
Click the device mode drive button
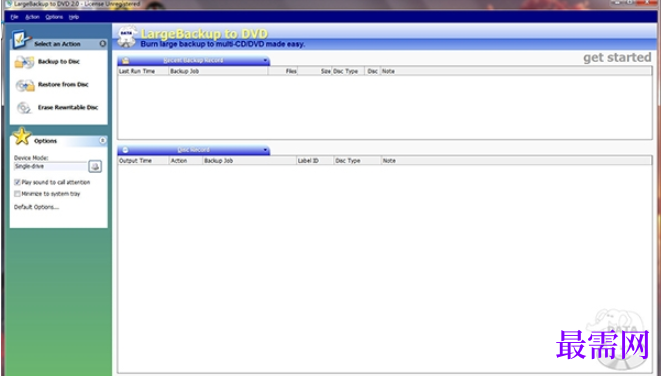[95, 166]
